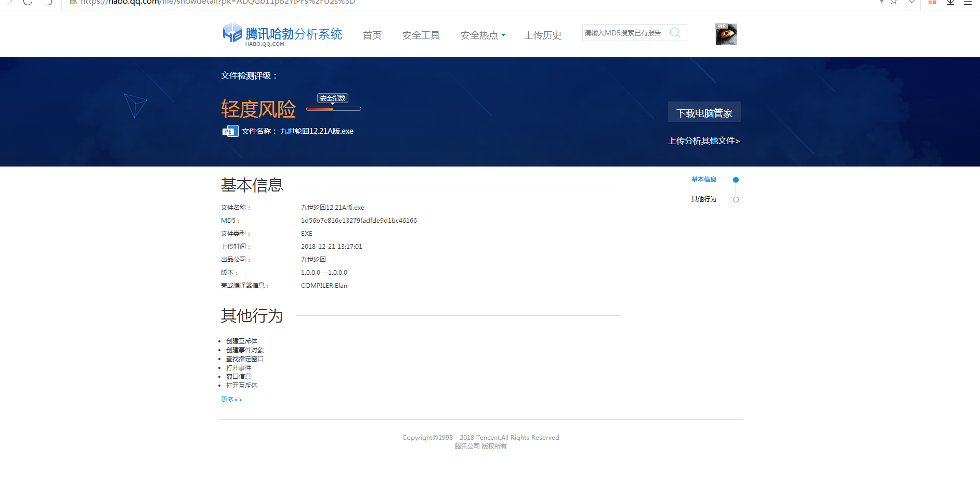Click the 安全指数 label badge
This screenshot has width=980, height=498.
tap(333, 98)
